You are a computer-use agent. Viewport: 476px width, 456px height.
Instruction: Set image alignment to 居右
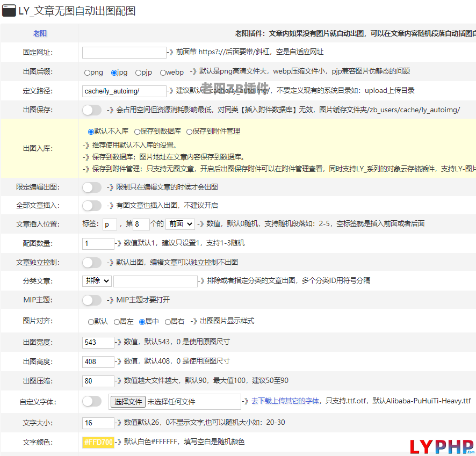point(168,322)
